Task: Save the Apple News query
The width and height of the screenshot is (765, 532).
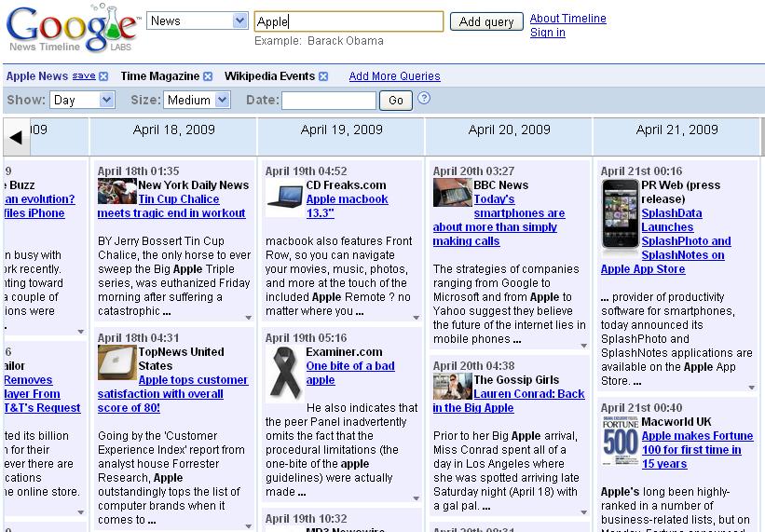Action: click(x=84, y=75)
